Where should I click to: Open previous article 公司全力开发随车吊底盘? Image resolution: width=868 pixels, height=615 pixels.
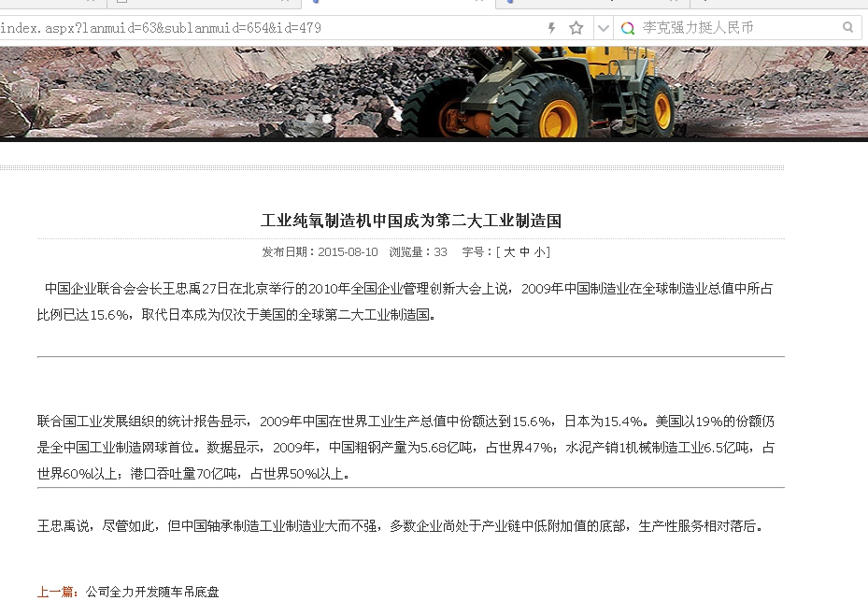pos(152,592)
